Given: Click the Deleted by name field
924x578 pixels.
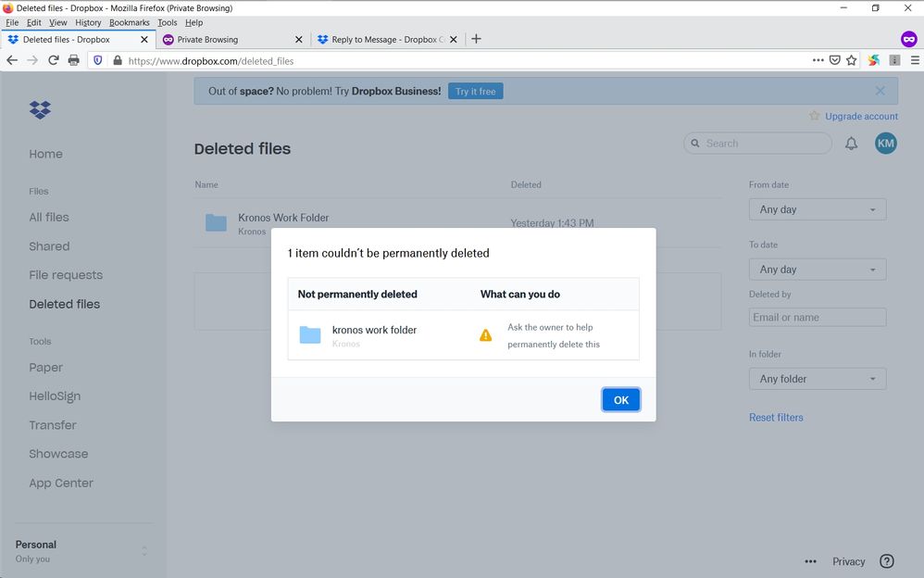Looking at the screenshot, I should coord(817,317).
